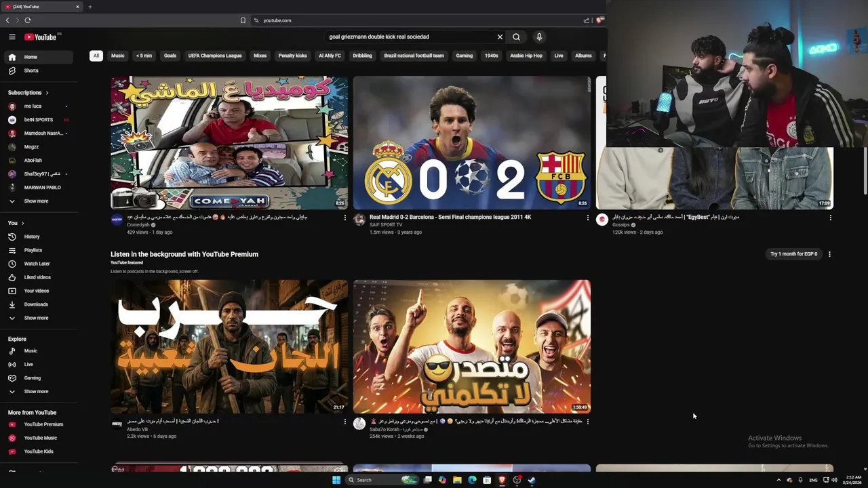Select the Goals filter chip
The image size is (868, 488).
(170, 56)
